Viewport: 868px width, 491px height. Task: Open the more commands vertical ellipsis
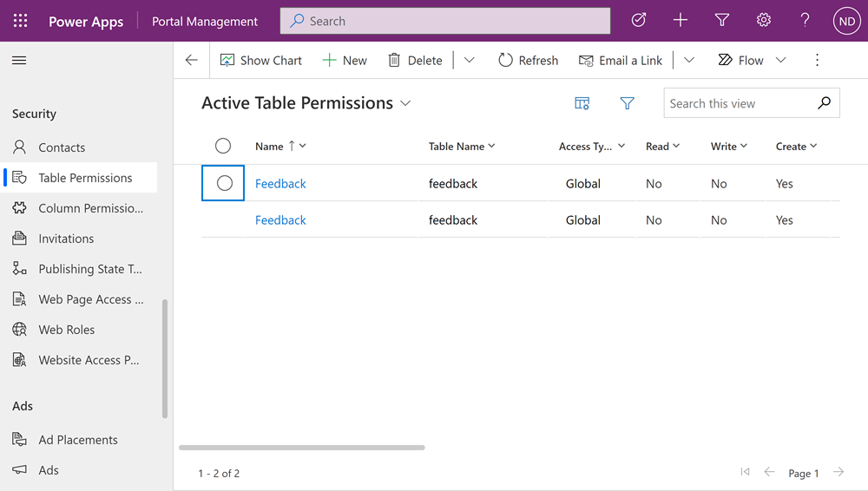click(x=817, y=60)
